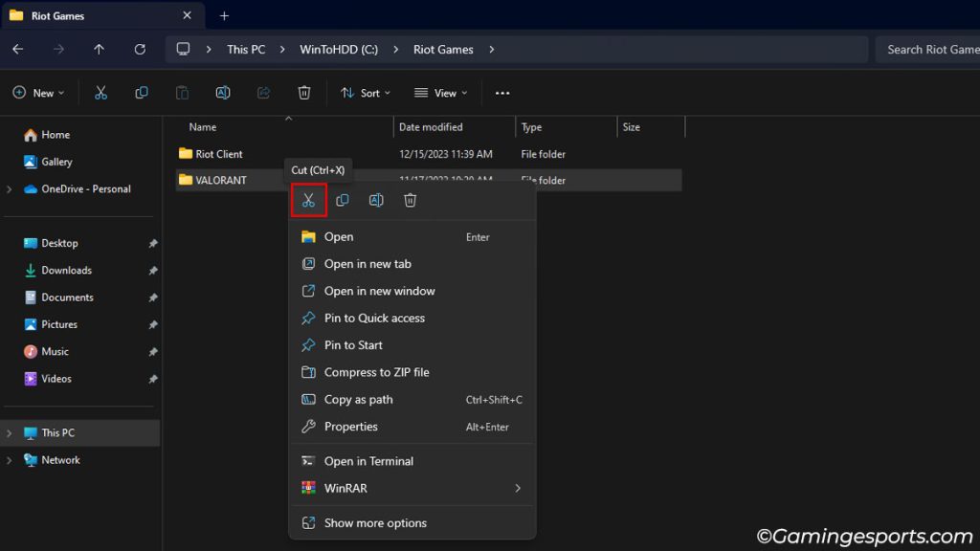
Task: Click the Delete icon in the context menu
Action: 411,200
